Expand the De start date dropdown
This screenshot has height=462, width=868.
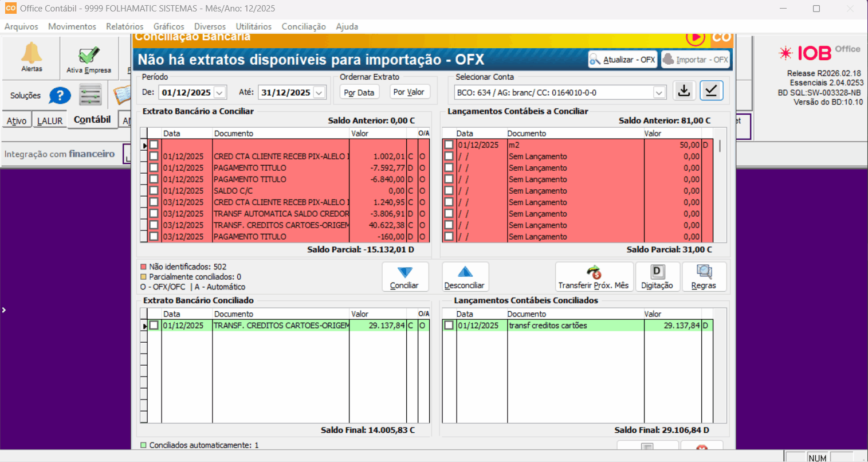220,92
